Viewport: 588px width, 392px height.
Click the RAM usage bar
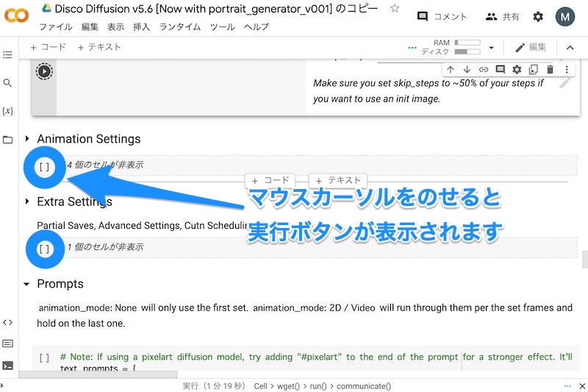(x=467, y=43)
